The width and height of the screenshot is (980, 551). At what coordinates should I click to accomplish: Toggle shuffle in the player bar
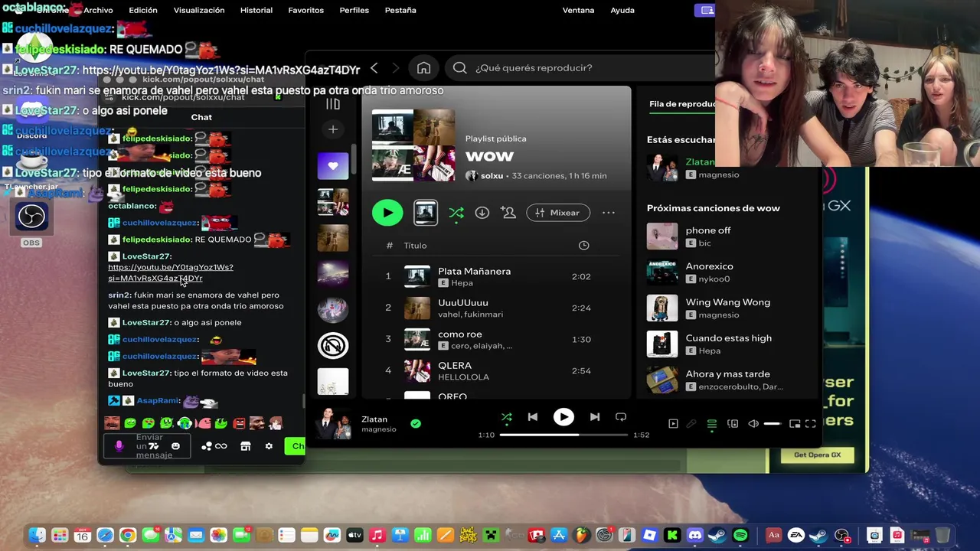pos(506,417)
